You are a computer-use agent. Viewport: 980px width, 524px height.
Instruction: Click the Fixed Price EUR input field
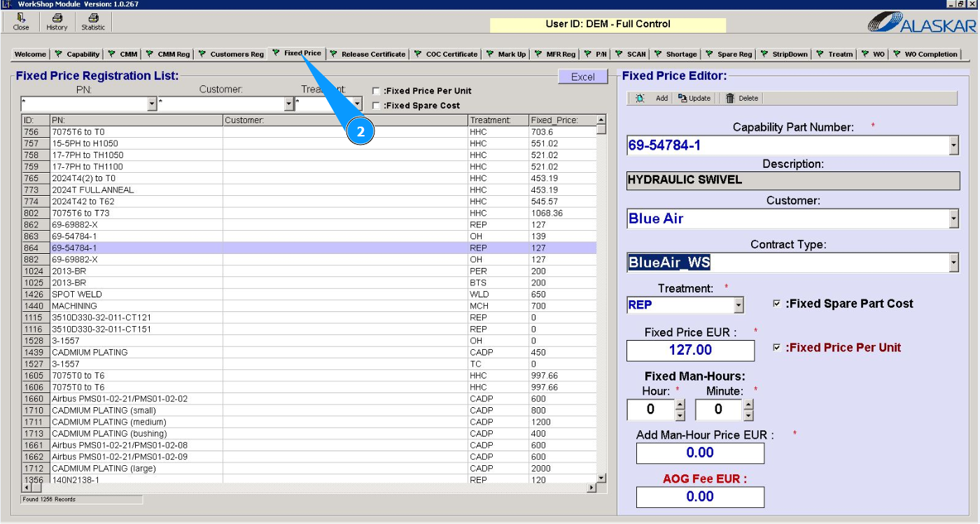tap(690, 350)
